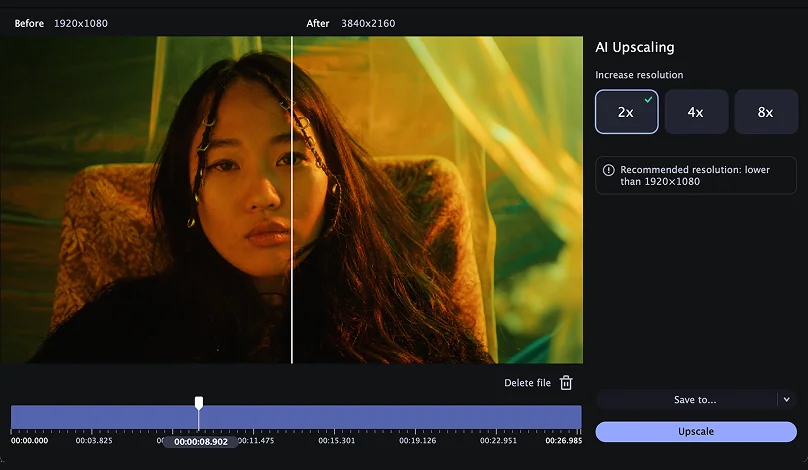808x470 pixels.
Task: Click the trash can Delete file icon
Action: (x=566, y=383)
